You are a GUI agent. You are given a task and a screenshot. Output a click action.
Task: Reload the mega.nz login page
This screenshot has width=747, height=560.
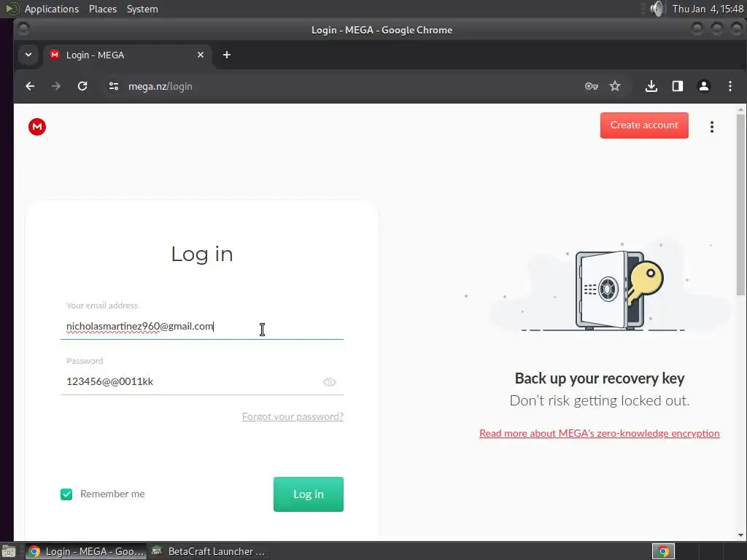point(82,86)
